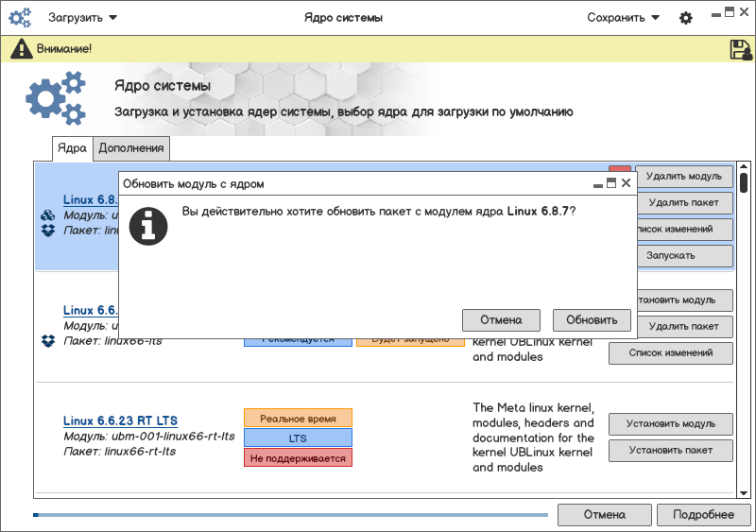
Task: Close the Ядро системы main window
Action: coord(745,12)
